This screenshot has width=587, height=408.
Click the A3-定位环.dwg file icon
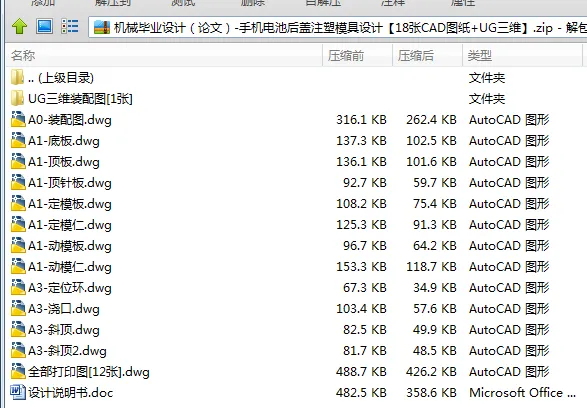tap(18, 287)
